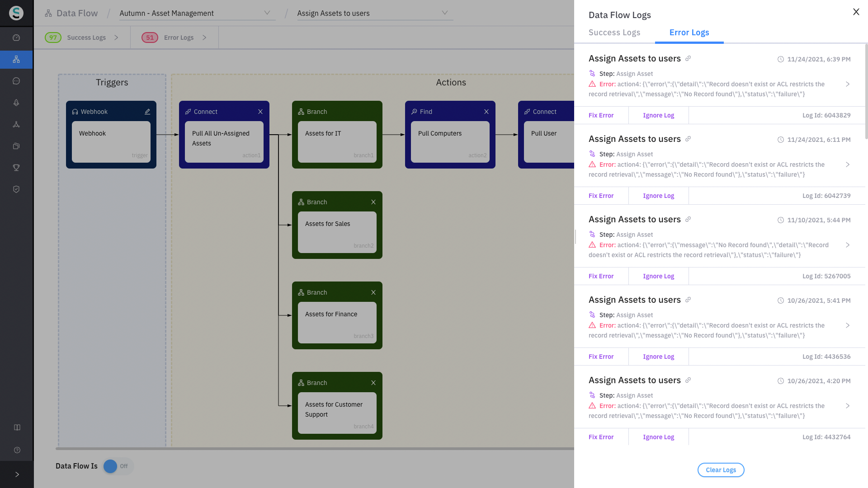The image size is (868, 488).
Task: Open the Assign Assets to users dropdown
Action: [x=375, y=13]
